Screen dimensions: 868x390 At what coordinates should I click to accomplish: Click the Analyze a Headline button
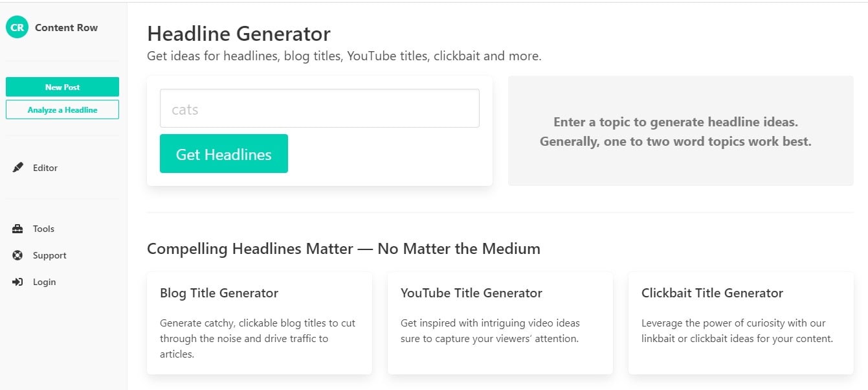(62, 110)
